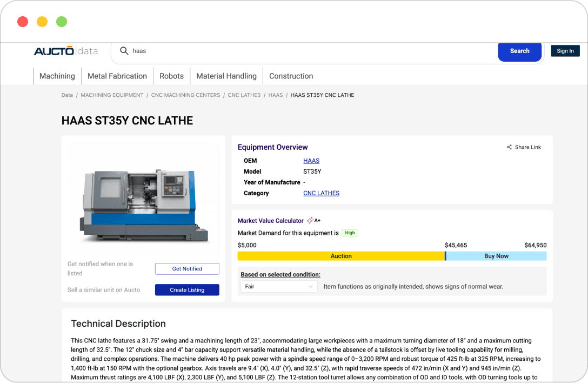The image size is (588, 383).
Task: Click the AI sparkle A+ icon
Action: click(x=314, y=220)
